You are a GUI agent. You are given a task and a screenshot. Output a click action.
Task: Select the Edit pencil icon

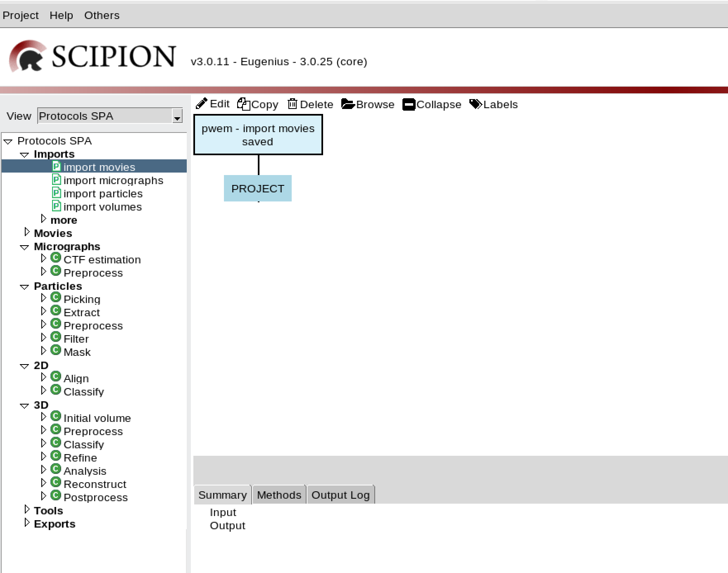click(x=202, y=104)
